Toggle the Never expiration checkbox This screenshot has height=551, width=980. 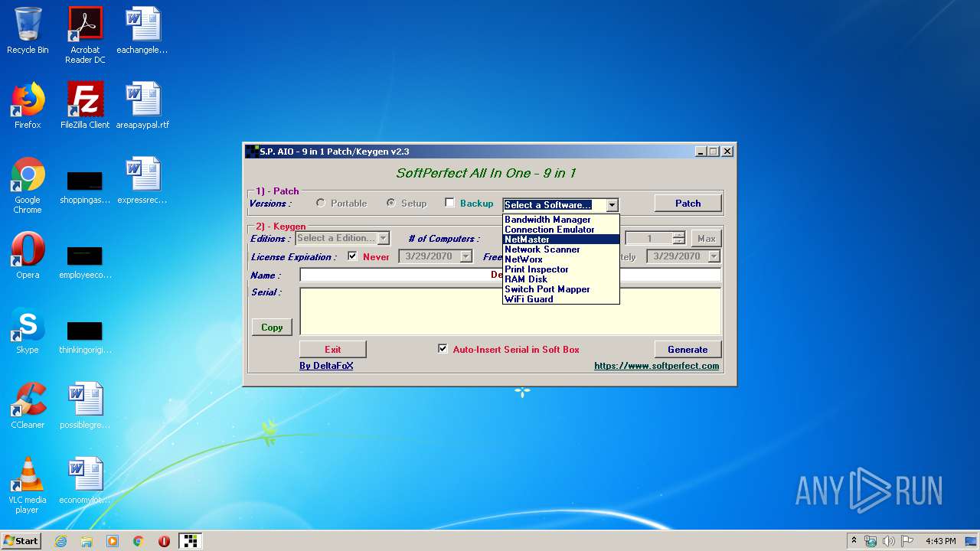point(352,256)
